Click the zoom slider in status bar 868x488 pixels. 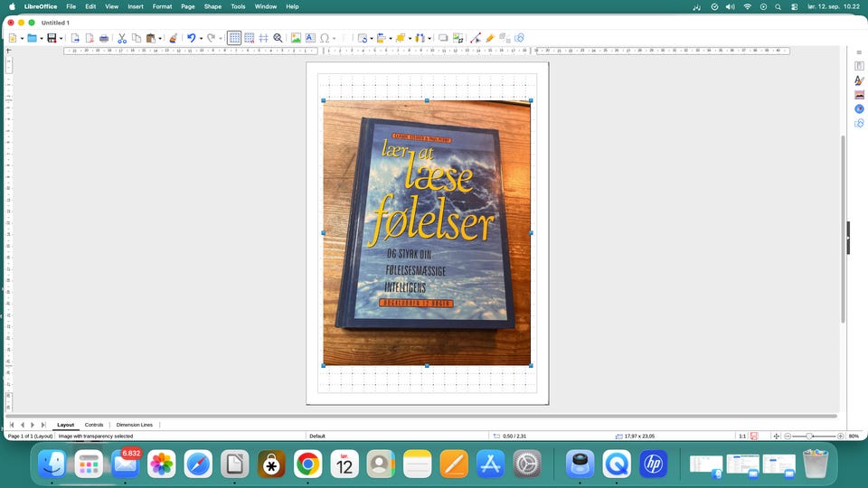[x=814, y=436]
